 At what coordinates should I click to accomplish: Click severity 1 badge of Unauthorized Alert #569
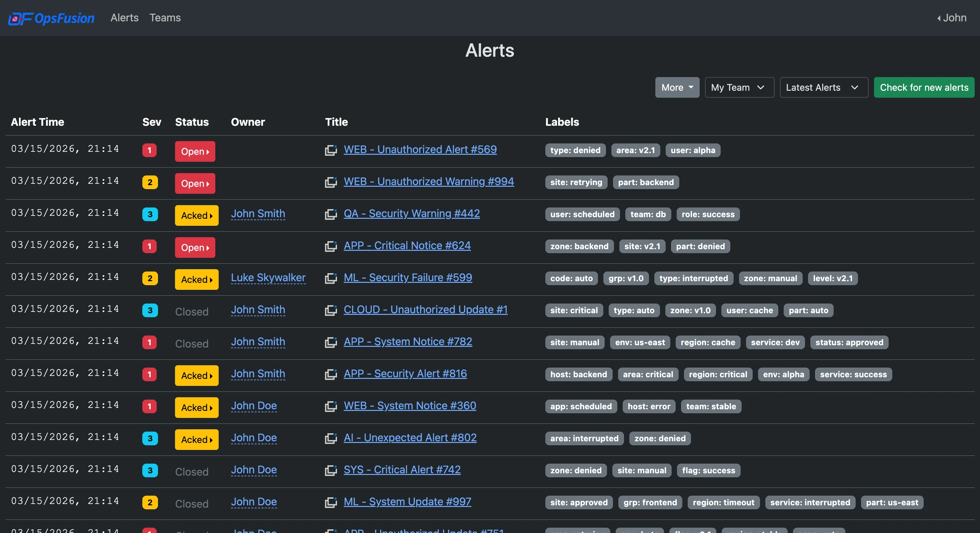(150, 150)
